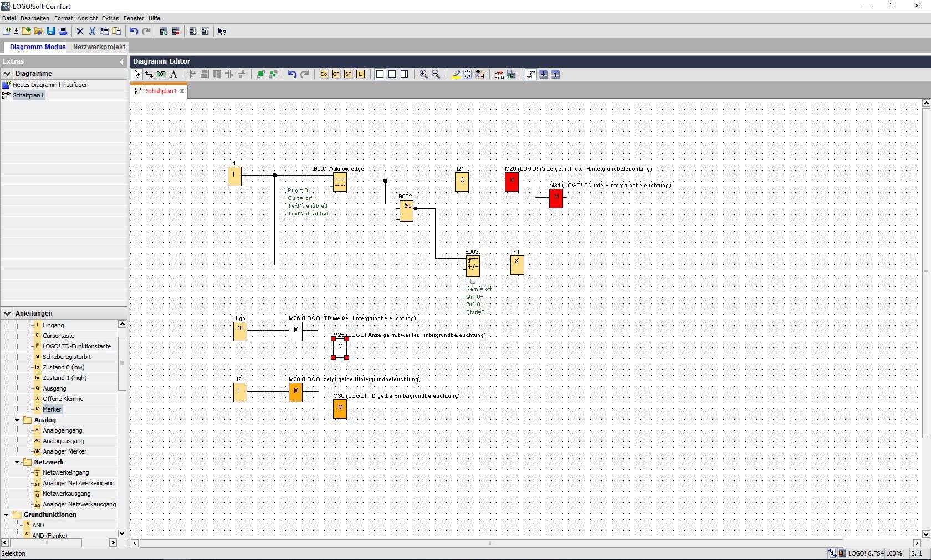931x560 pixels.
Task: Activate the context help pointer icon
Action: point(222,31)
